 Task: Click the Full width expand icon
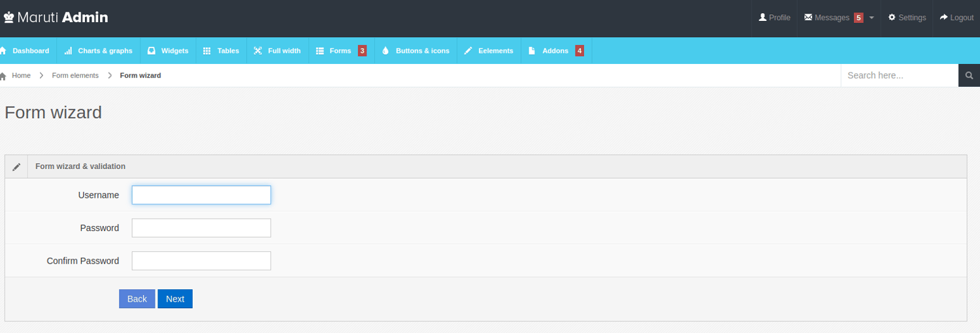pos(258,51)
